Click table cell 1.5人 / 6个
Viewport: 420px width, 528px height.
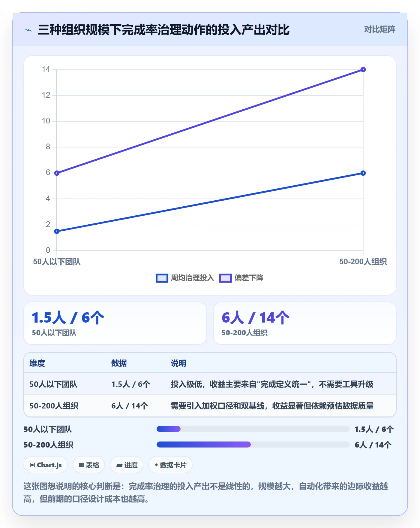click(131, 384)
